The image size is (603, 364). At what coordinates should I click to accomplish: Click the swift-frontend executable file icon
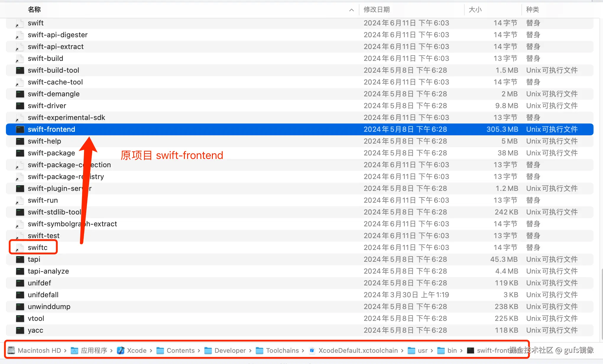tap(20, 129)
